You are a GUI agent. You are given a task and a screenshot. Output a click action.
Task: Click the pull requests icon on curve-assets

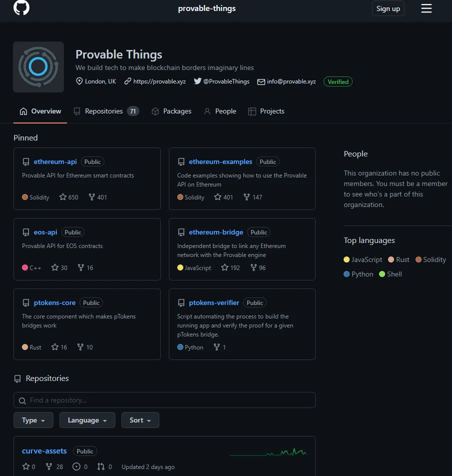tap(101, 466)
